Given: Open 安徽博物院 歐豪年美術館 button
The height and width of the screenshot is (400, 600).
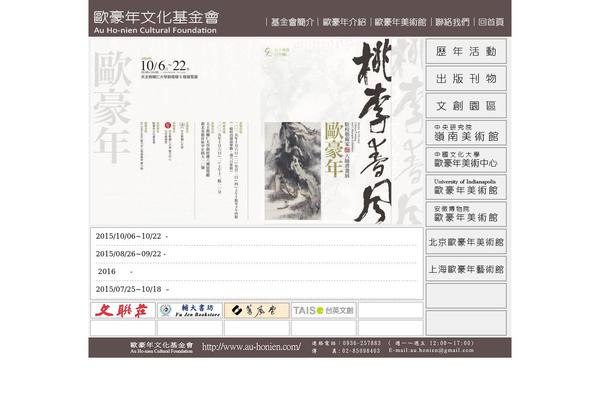Looking at the screenshot, I should tap(466, 214).
